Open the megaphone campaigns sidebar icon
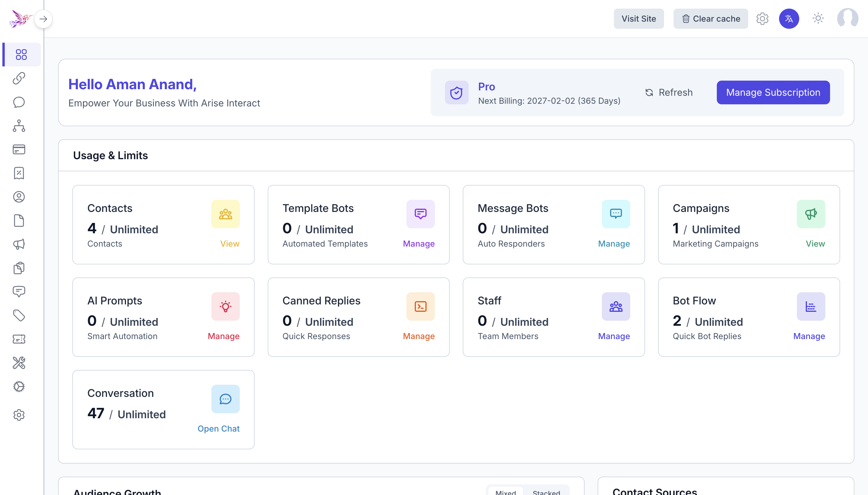 pos(19,244)
